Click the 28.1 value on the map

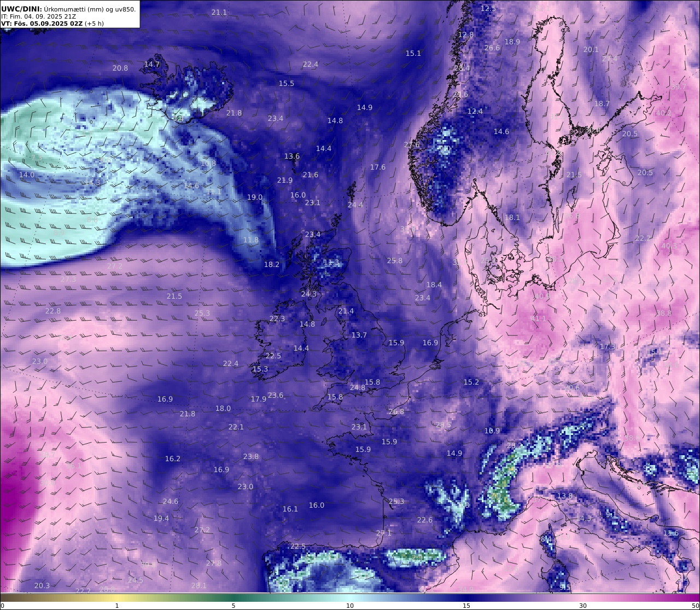pyautogui.click(x=199, y=585)
